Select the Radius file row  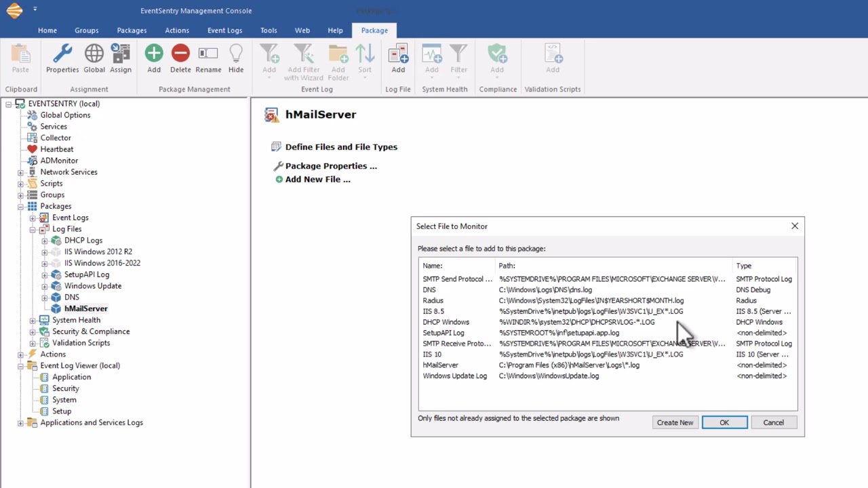[x=608, y=301]
